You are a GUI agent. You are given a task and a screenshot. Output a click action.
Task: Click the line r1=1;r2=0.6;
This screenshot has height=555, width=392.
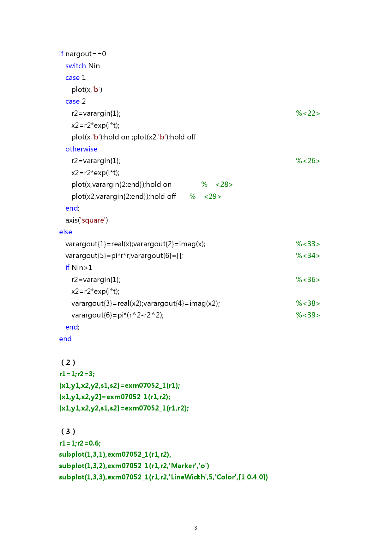[80, 443]
